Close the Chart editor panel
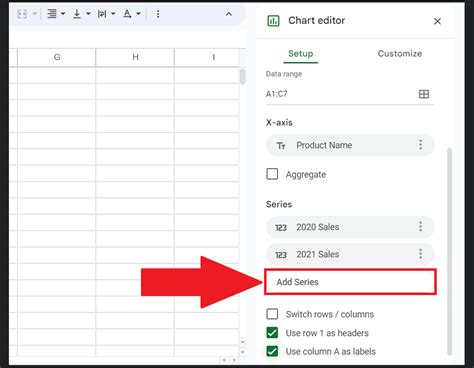Viewport: 474px width, 368px height. pos(437,21)
